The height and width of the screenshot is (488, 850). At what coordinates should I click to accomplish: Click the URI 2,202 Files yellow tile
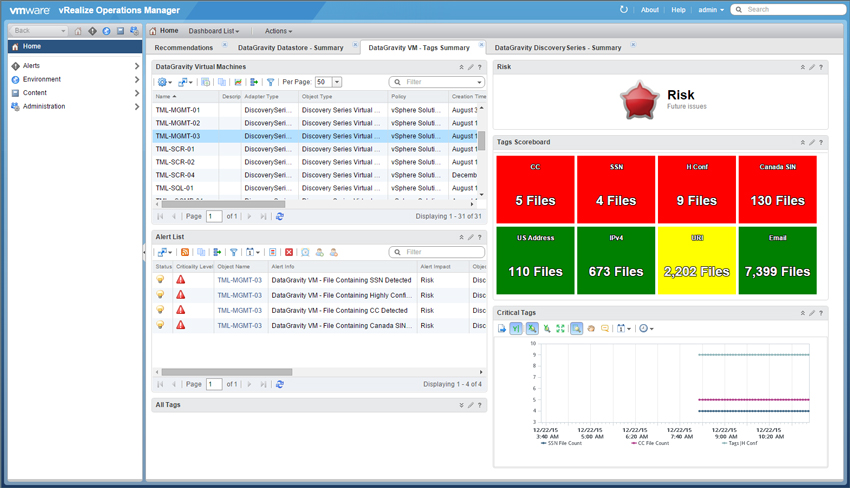[x=697, y=260]
